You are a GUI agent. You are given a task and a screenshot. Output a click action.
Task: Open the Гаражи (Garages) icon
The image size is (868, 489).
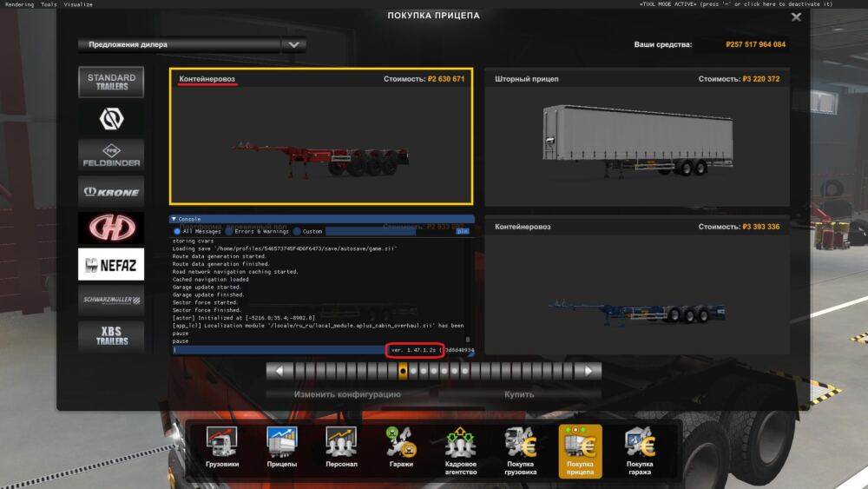click(x=401, y=449)
